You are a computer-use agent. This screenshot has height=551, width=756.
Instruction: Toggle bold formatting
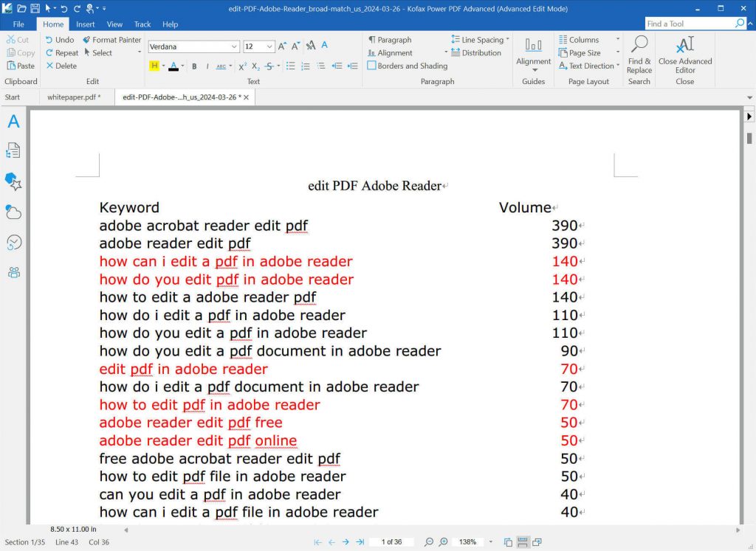[x=194, y=66]
